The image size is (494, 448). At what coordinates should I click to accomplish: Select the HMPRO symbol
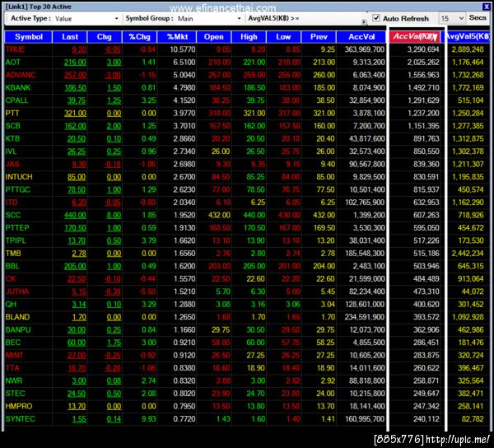tap(19, 406)
